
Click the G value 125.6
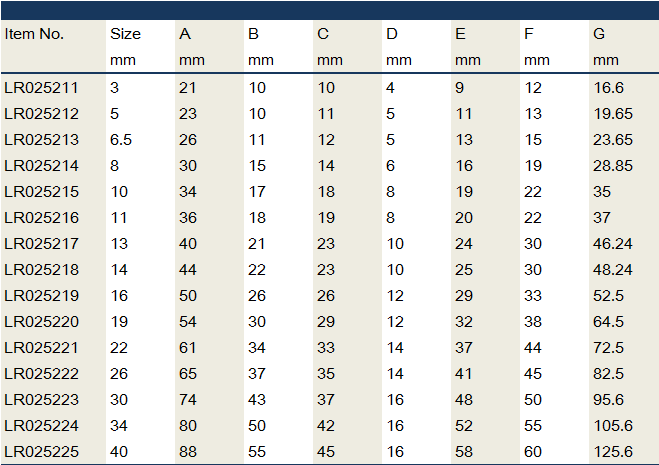point(612,452)
